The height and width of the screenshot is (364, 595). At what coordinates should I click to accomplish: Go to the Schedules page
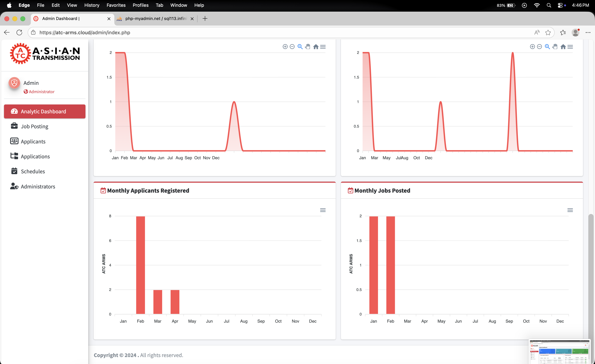pos(33,171)
